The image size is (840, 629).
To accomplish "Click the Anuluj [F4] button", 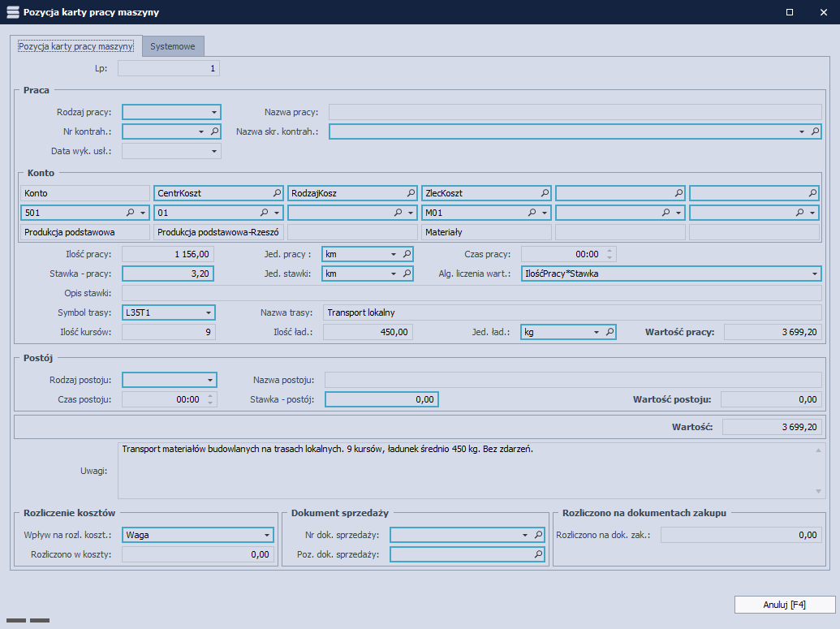I will point(785,605).
